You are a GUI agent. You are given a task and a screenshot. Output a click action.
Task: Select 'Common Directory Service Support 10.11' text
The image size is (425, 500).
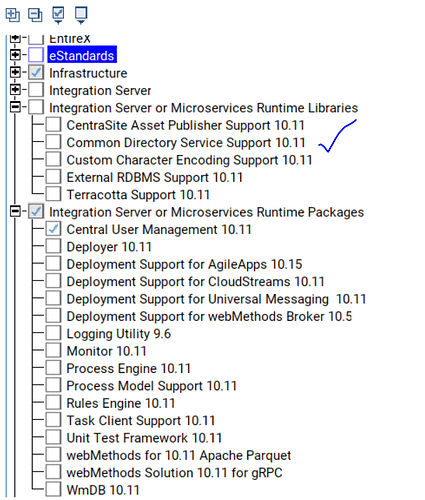(186, 143)
